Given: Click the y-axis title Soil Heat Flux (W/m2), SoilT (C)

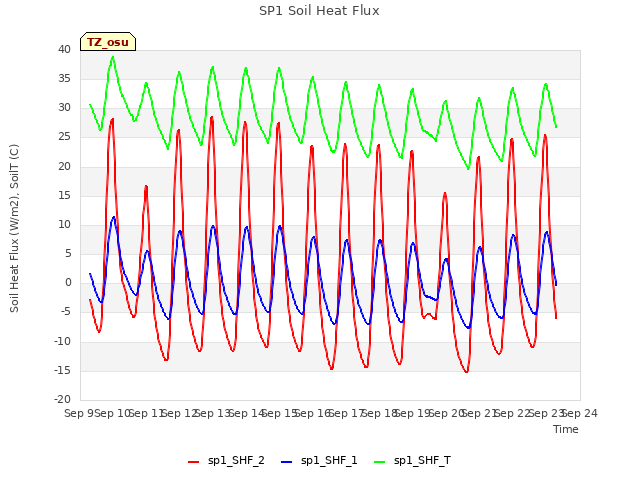Looking at the screenshot, I should tap(14, 229).
